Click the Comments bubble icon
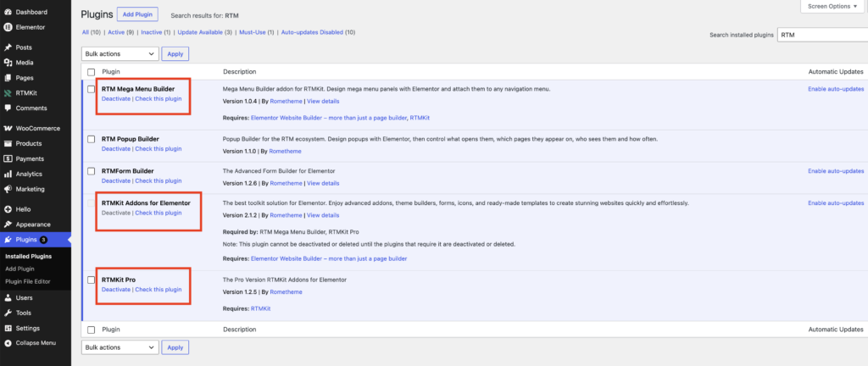 [x=8, y=108]
